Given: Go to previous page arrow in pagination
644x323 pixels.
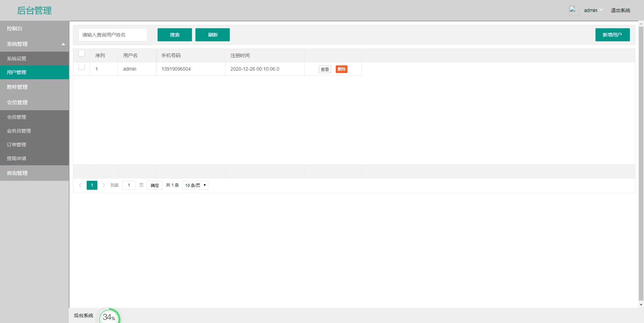Looking at the screenshot, I should 80,185.
